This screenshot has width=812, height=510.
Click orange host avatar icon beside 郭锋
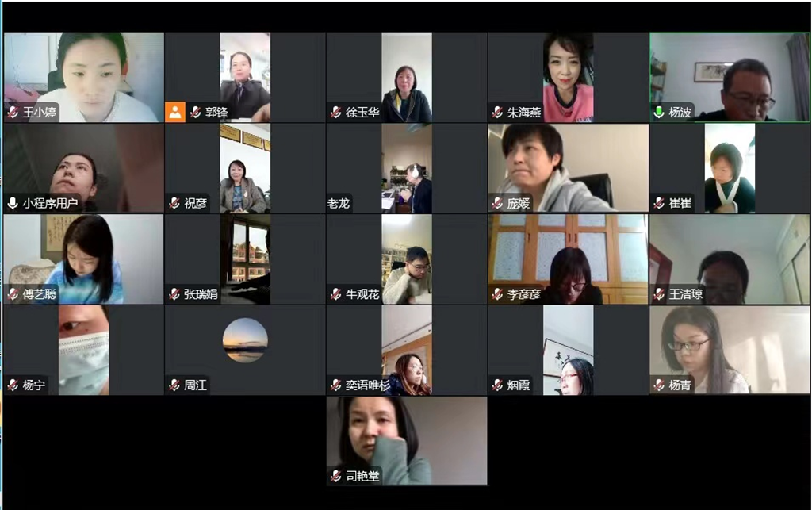pos(175,113)
